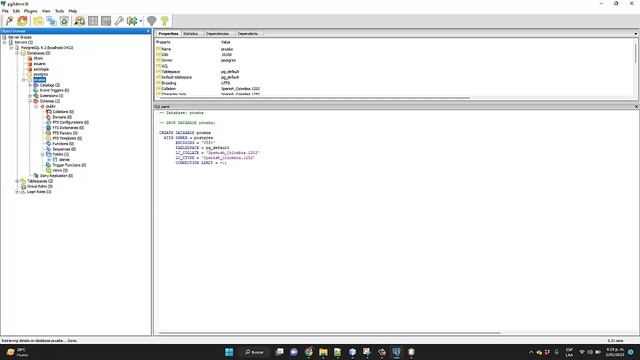Open the Edit menu
640x360 pixels.
[16, 11]
